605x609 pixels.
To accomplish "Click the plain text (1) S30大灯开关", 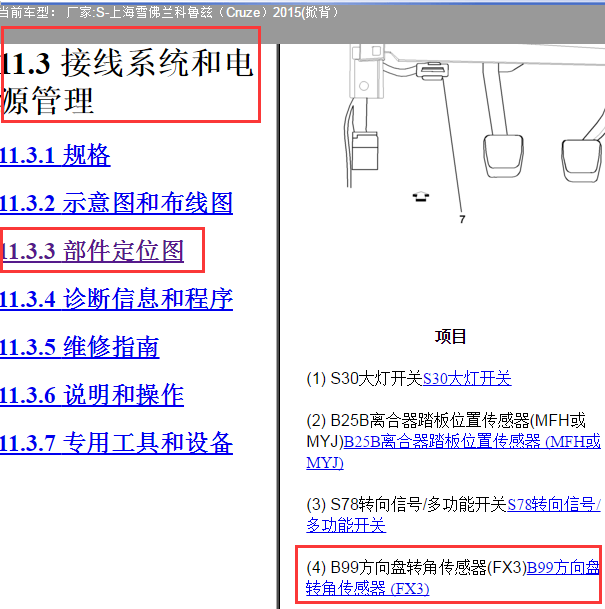I will [x=364, y=379].
